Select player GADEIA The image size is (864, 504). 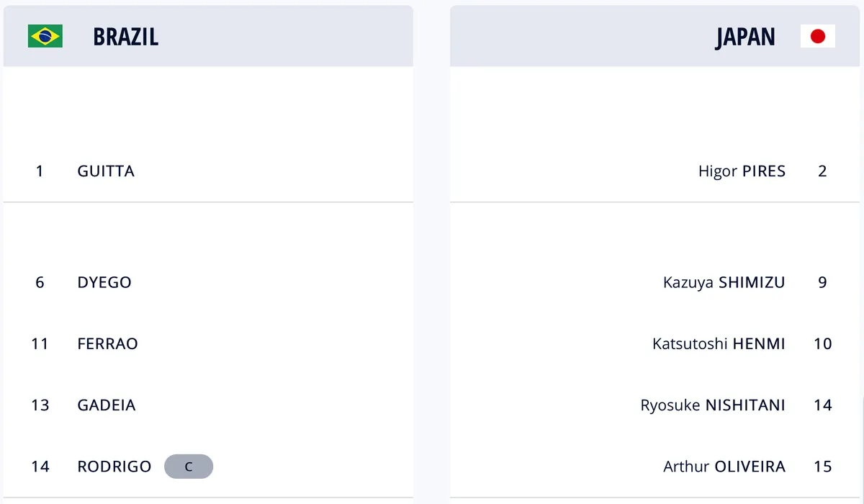(x=107, y=405)
